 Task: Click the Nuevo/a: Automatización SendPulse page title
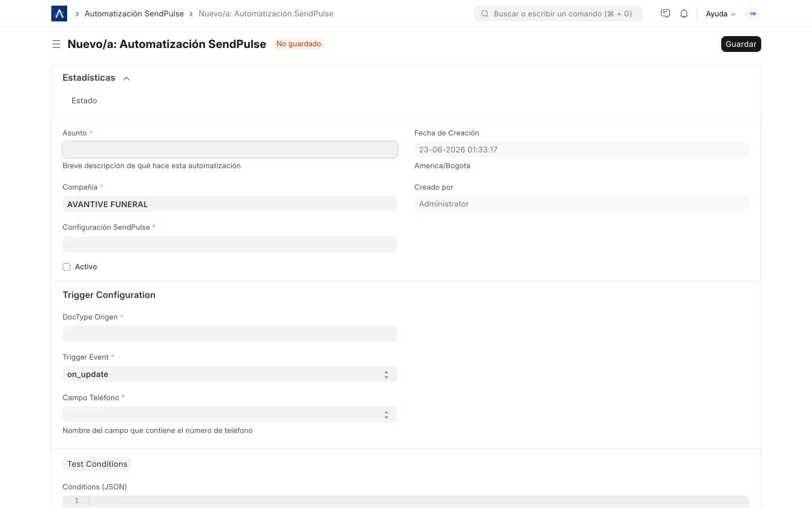tap(167, 44)
